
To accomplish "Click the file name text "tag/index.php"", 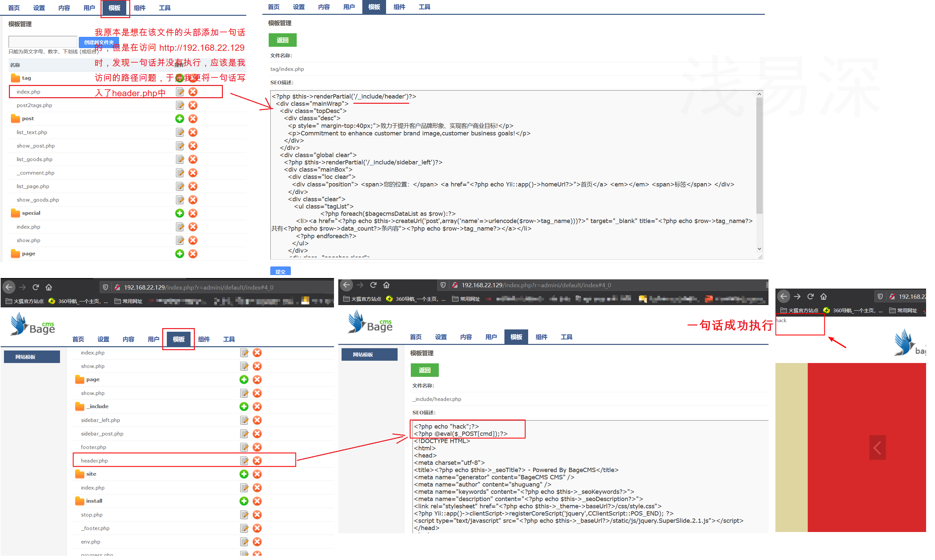I will coord(287,69).
